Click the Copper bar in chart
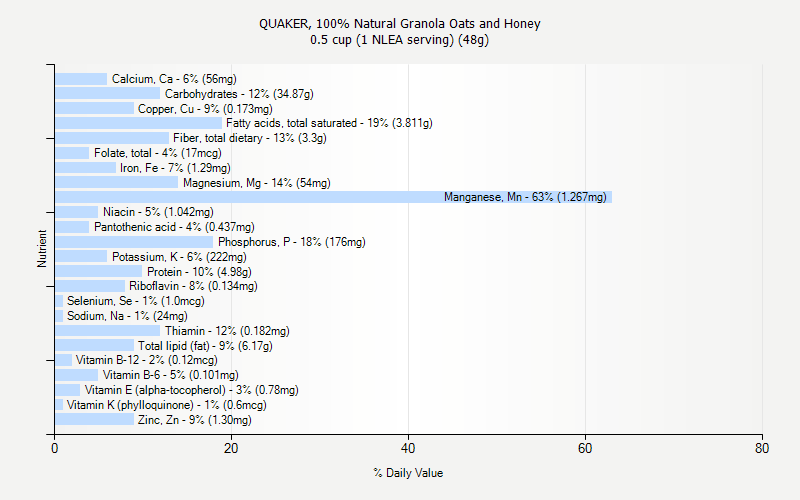The width and height of the screenshot is (800, 500). 94,108
